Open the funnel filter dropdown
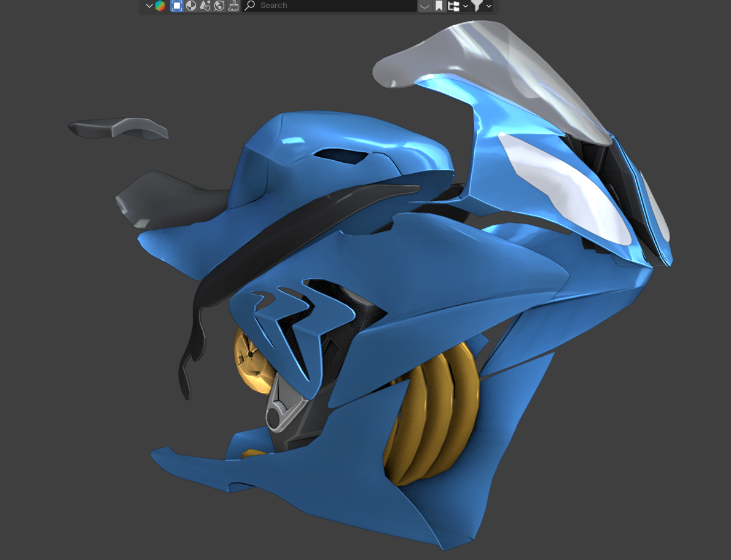This screenshot has height=560, width=731. 482,6
